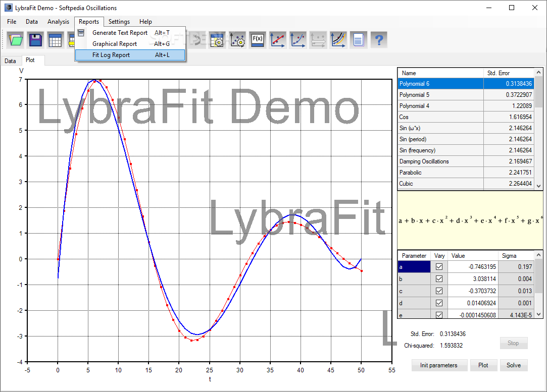Click the save floppy disk icon
This screenshot has height=392, width=547.
click(35, 40)
